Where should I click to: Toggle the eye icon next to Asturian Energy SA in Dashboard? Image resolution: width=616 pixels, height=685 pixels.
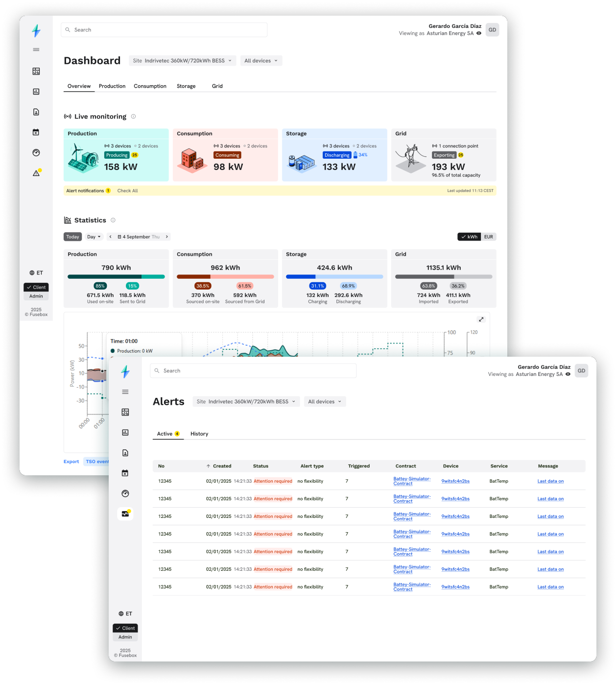(x=479, y=33)
